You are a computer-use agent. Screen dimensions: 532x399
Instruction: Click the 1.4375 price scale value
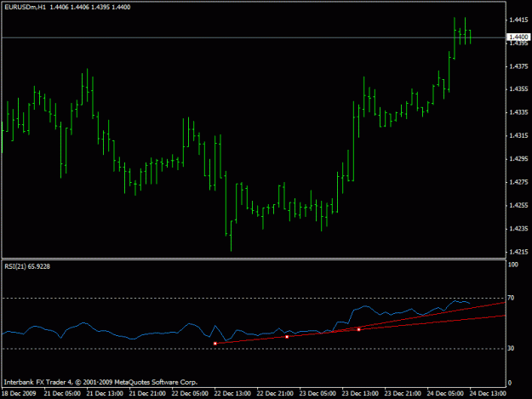[x=518, y=66]
